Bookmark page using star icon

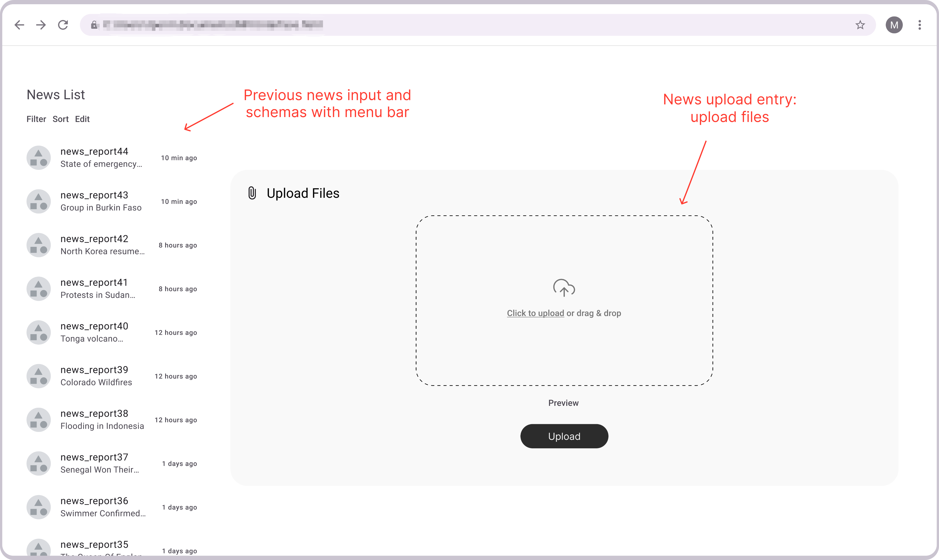pos(860,25)
